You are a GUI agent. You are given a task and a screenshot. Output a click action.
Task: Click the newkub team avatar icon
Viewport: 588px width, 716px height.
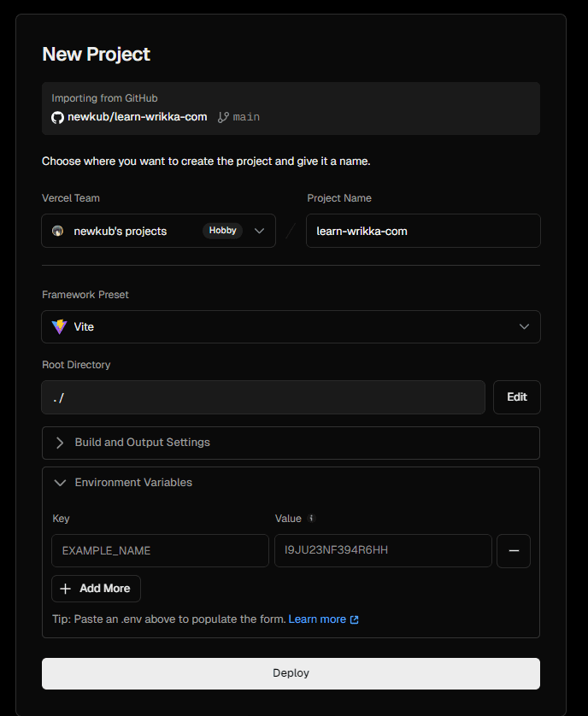pyautogui.click(x=57, y=231)
